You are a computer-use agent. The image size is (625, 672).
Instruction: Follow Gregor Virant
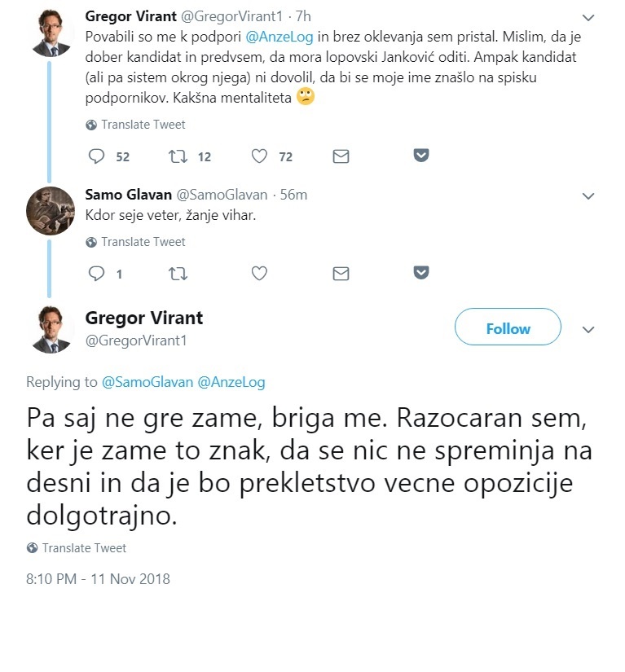(508, 328)
